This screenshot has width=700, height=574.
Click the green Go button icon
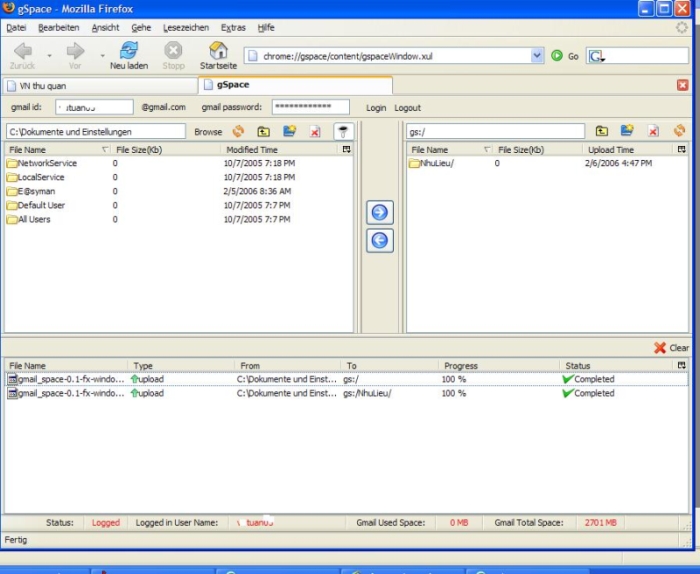click(x=557, y=56)
